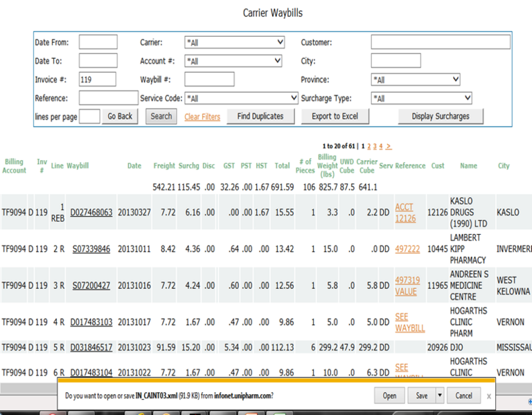Click the City filter input field
The height and width of the screenshot is (415, 532).
pyautogui.click(x=396, y=61)
